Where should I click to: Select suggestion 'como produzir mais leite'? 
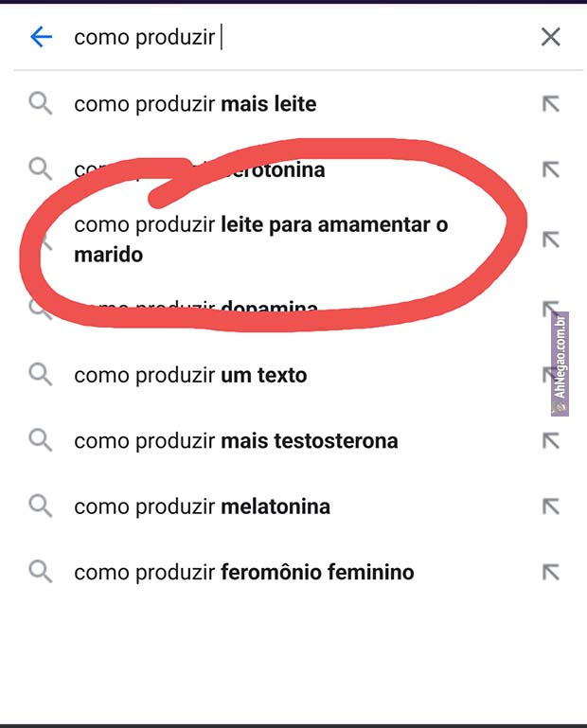click(195, 104)
